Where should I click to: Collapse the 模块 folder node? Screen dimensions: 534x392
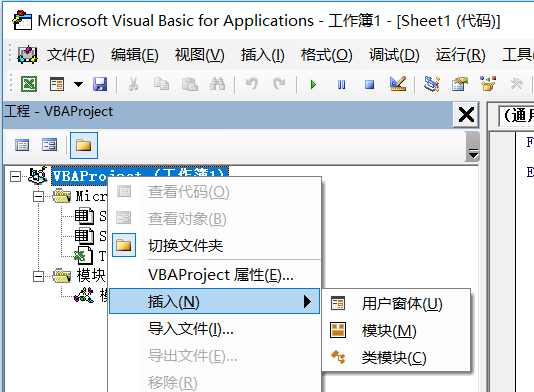(38, 276)
